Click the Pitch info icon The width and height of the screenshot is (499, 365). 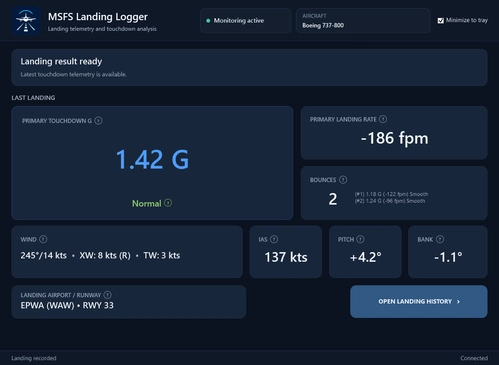[360, 239]
